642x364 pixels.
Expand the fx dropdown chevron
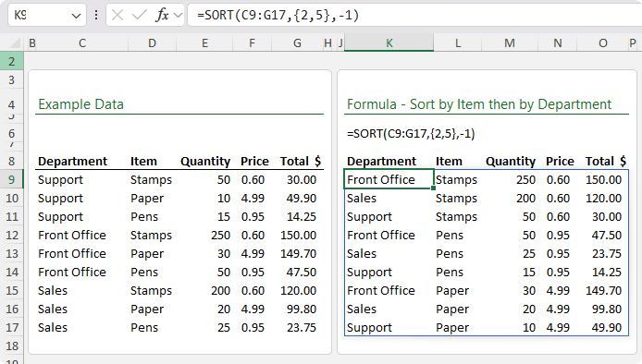point(179,16)
